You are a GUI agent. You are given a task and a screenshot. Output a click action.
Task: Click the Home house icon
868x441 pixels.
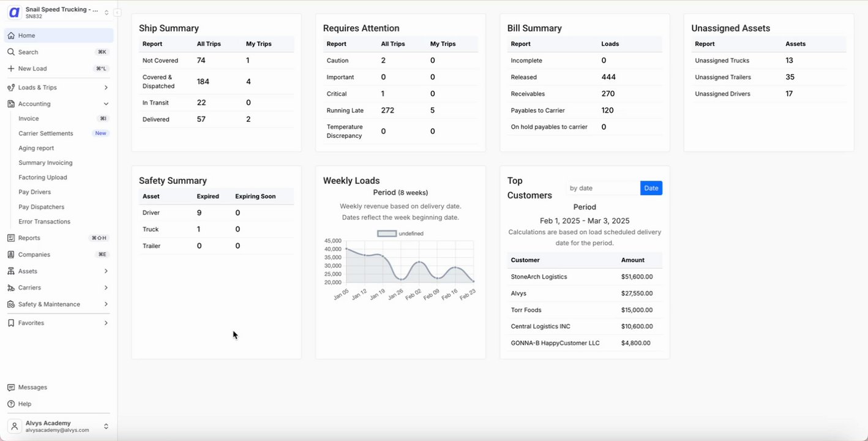[x=11, y=36]
